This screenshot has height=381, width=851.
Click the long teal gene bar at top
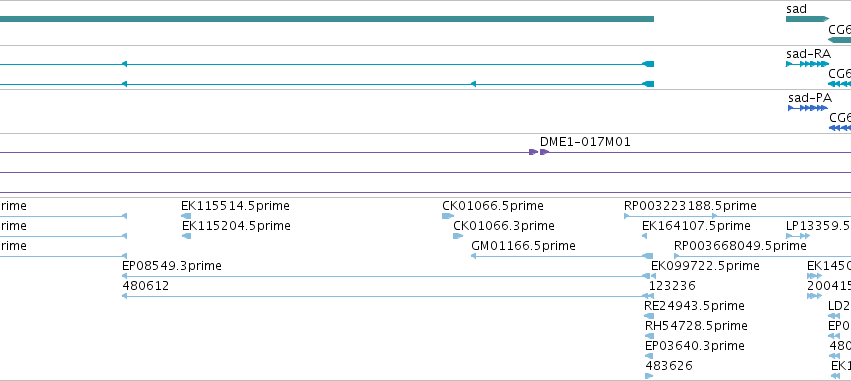[327, 19]
